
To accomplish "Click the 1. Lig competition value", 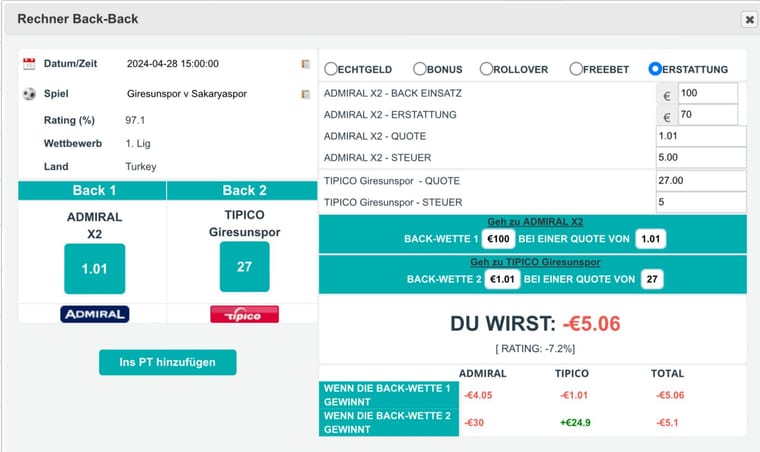I will pyautogui.click(x=138, y=143).
